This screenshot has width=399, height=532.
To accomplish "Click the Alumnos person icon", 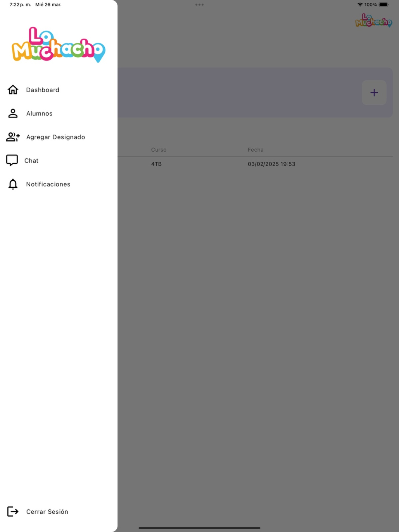I will click(13, 113).
